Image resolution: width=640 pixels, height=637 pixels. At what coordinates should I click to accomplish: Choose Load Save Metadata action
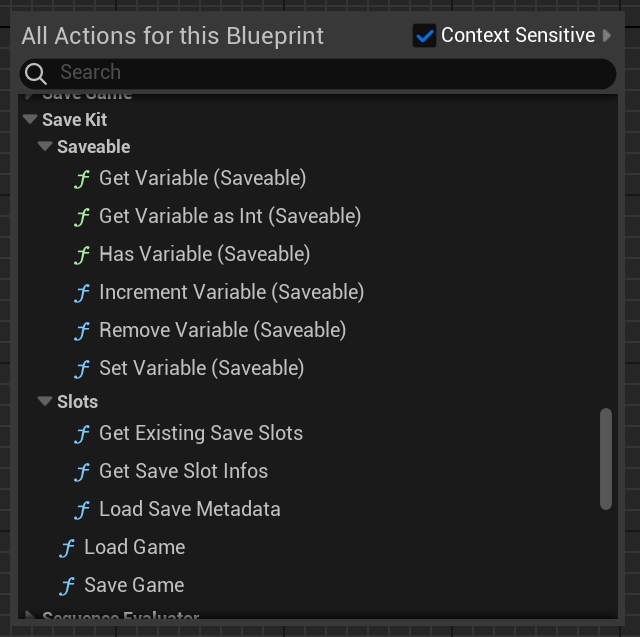pyautogui.click(x=190, y=509)
